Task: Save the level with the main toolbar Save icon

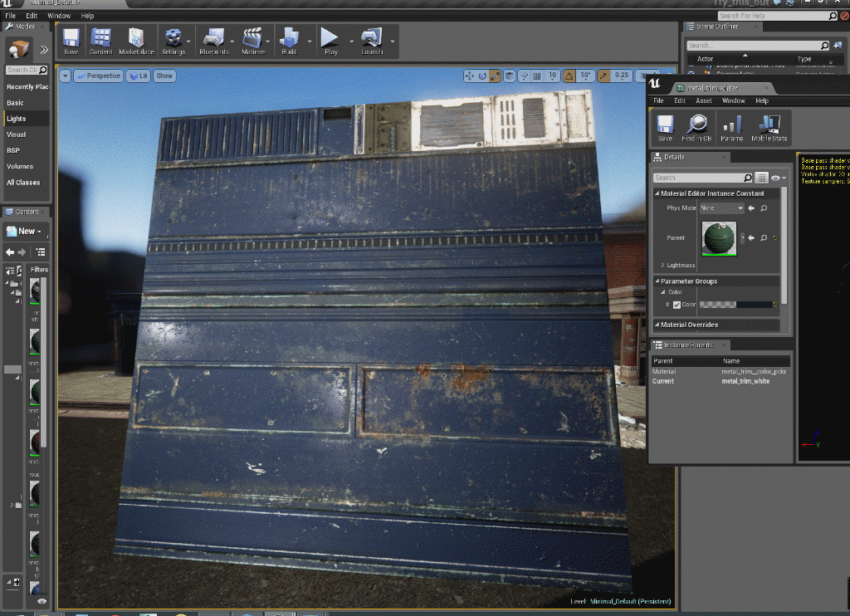Action: (71, 42)
